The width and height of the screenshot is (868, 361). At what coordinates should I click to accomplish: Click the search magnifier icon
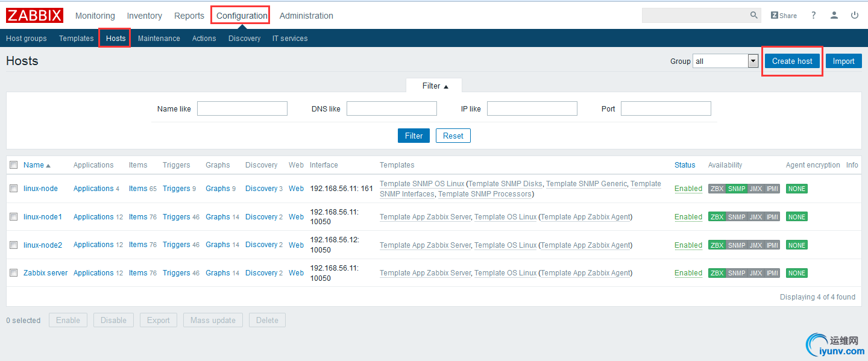point(754,15)
